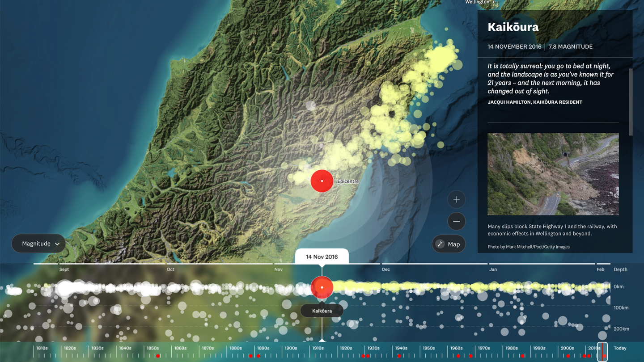Click the Nov month label

[278, 269]
